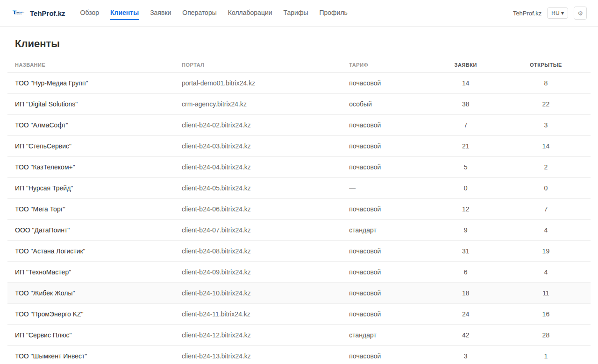Select the ИП "Digital Solutions" row
This screenshot has width=598, height=364.
click(x=46, y=104)
